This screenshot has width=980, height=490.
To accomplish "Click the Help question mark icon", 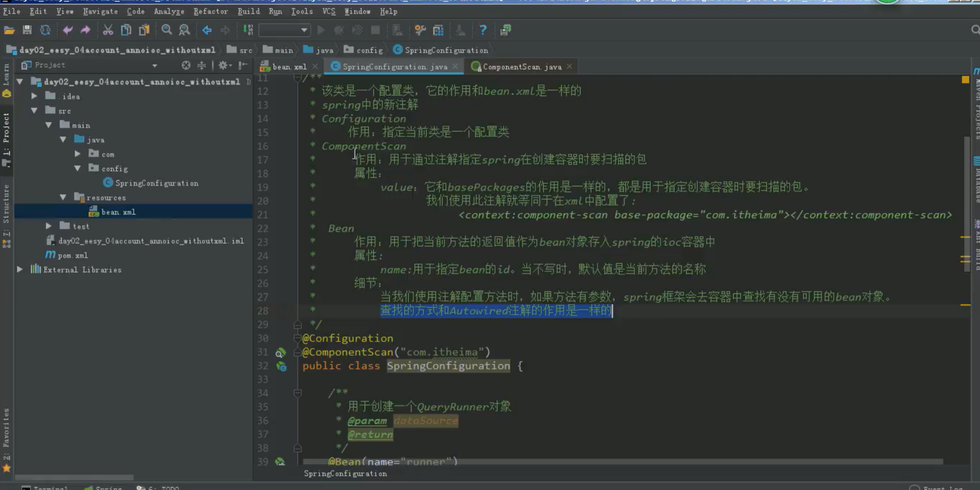I will tap(483, 30).
